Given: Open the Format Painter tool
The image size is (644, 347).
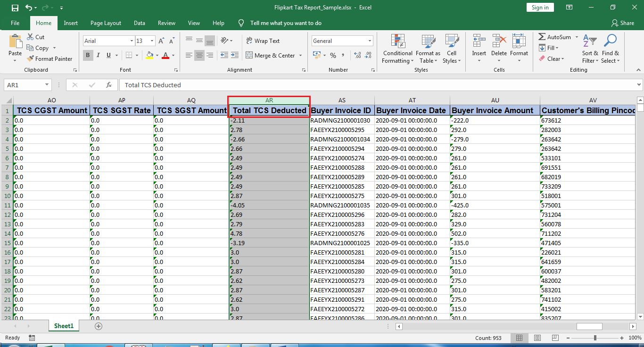Looking at the screenshot, I should [x=50, y=58].
